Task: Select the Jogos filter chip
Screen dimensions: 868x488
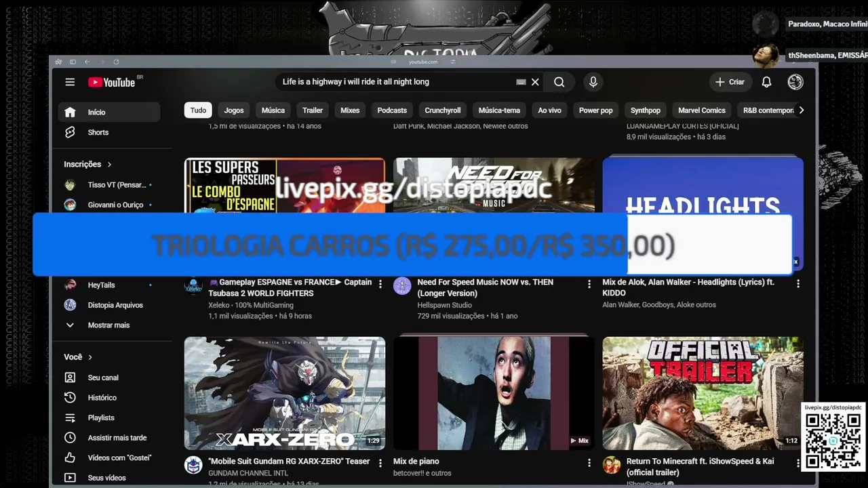Action: point(234,110)
